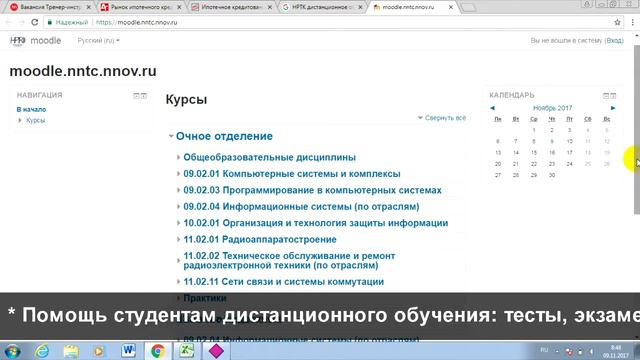Select day 9 in the calendar
Image resolution: width=640 pixels, height=360 pixels.
pyautogui.click(x=552, y=141)
